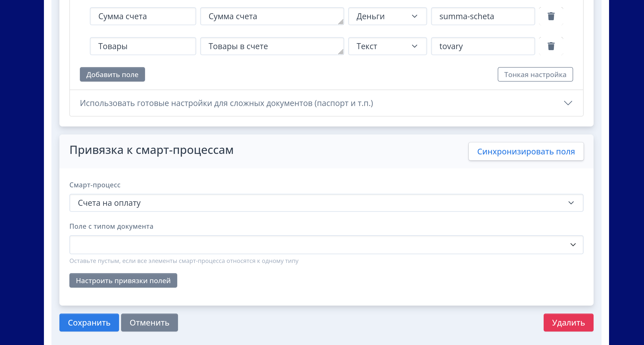Delete the Сумма счета field row
This screenshot has width=644, height=345.
551,16
